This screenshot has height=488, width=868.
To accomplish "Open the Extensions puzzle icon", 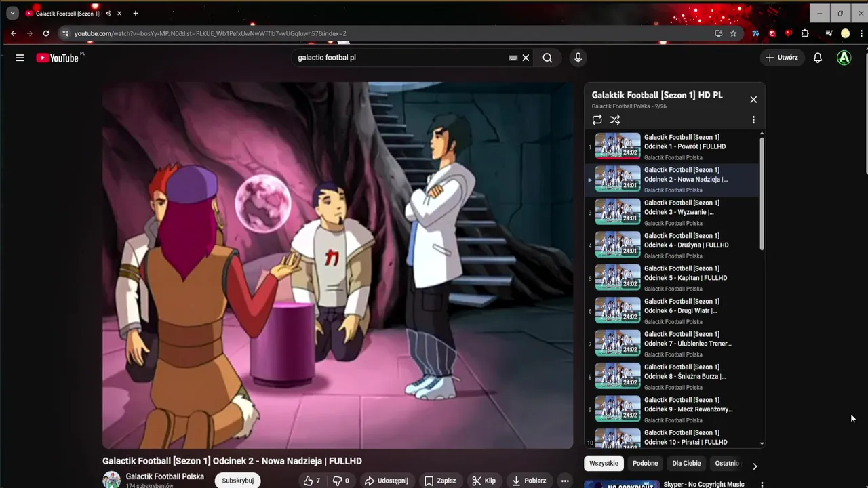I will (x=805, y=33).
